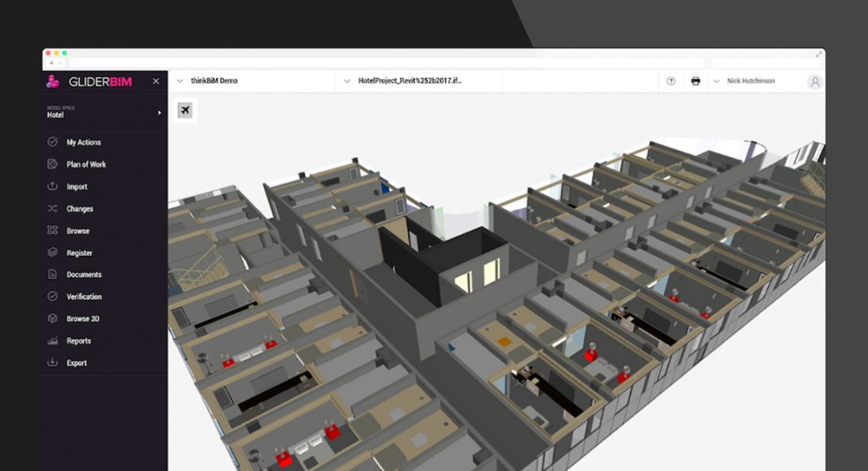
Task: Click the Browse 3D cube icon
Action: (53, 318)
